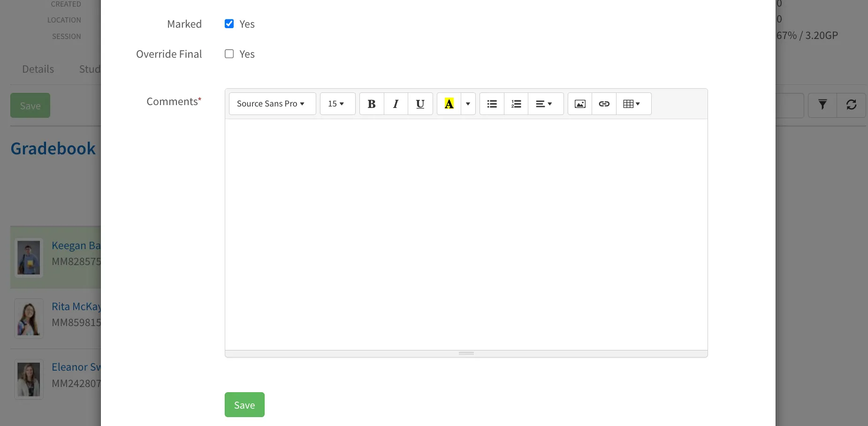
Task: Open Rita McKay's student link
Action: click(x=76, y=306)
